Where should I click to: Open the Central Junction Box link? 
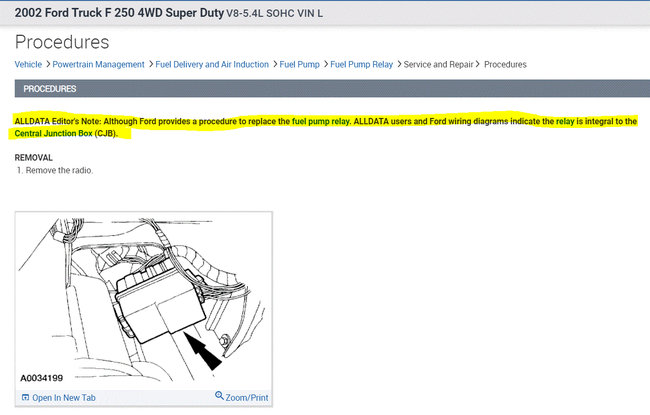pos(53,133)
